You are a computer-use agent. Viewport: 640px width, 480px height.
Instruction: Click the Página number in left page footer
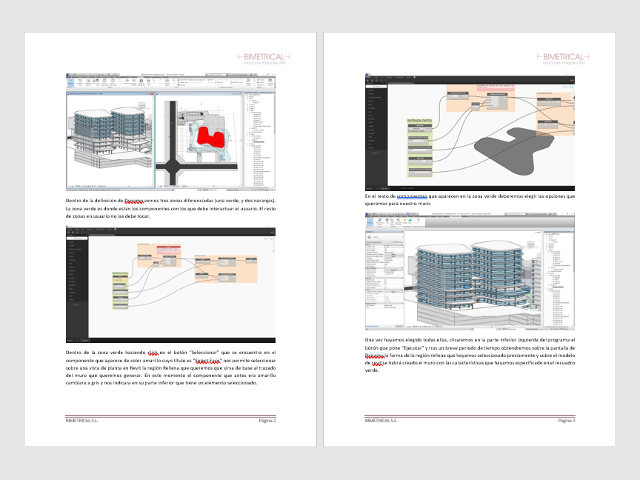pyautogui.click(x=267, y=420)
